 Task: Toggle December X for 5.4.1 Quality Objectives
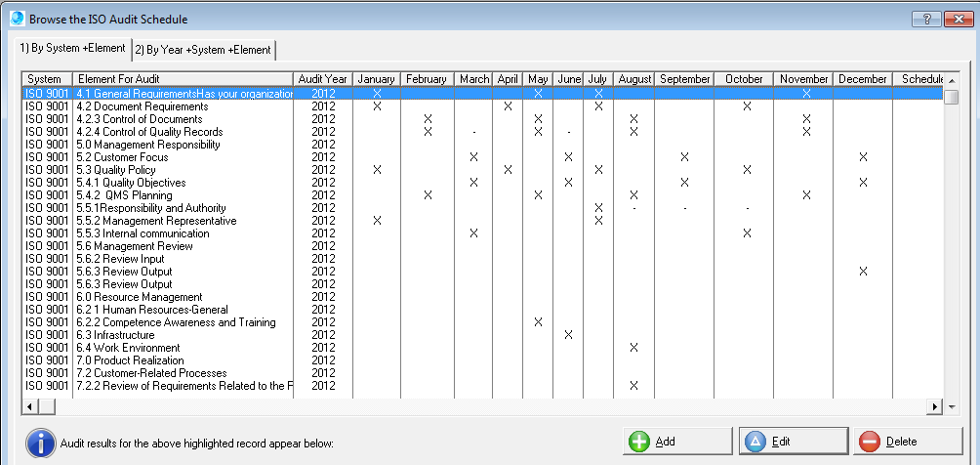pos(863,183)
